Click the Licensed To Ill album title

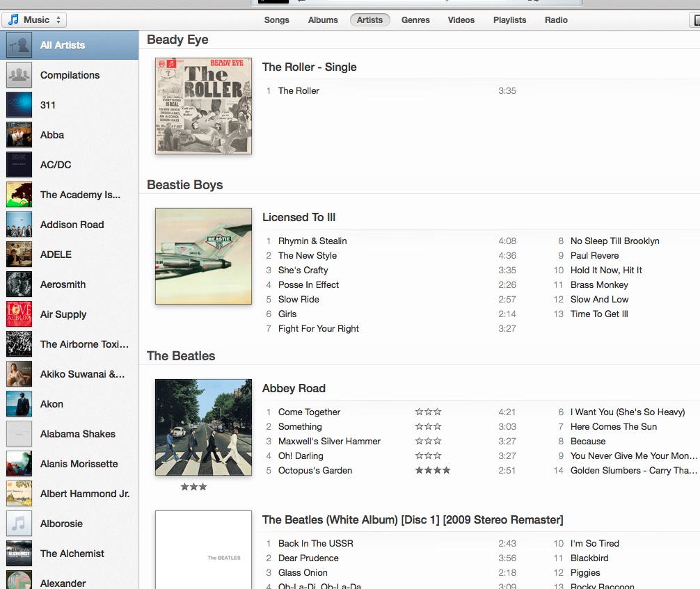click(299, 217)
